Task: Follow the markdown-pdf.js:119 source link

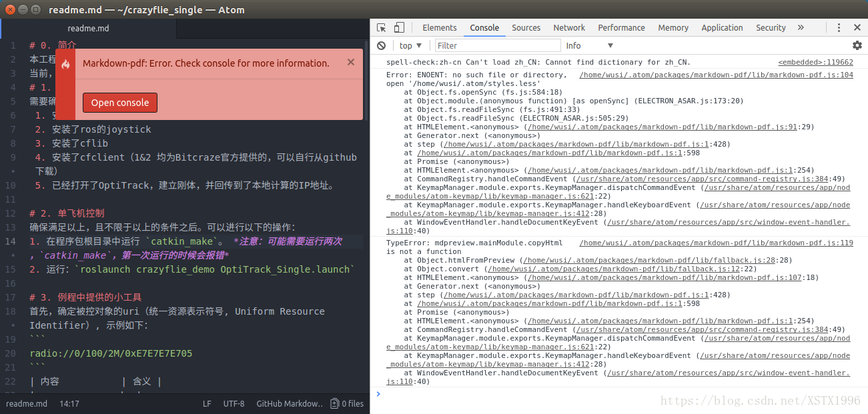Action: [716, 243]
